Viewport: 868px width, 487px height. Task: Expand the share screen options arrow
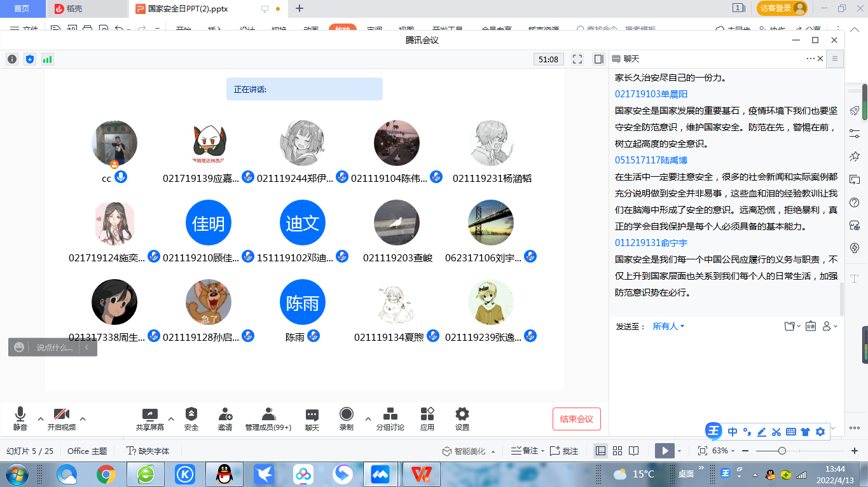[171, 419]
